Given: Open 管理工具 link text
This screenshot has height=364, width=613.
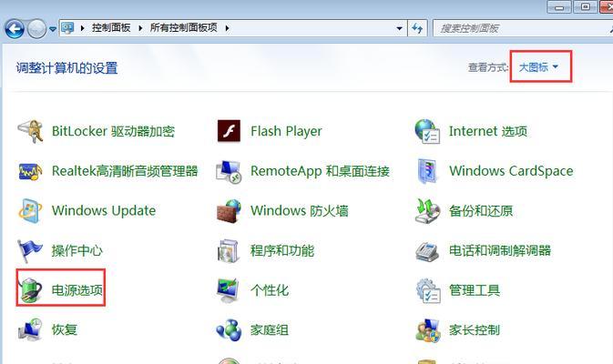Looking at the screenshot, I should pos(475,290).
